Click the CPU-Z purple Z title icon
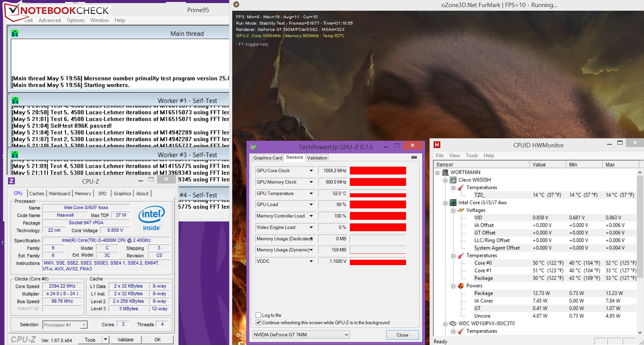 (11, 181)
